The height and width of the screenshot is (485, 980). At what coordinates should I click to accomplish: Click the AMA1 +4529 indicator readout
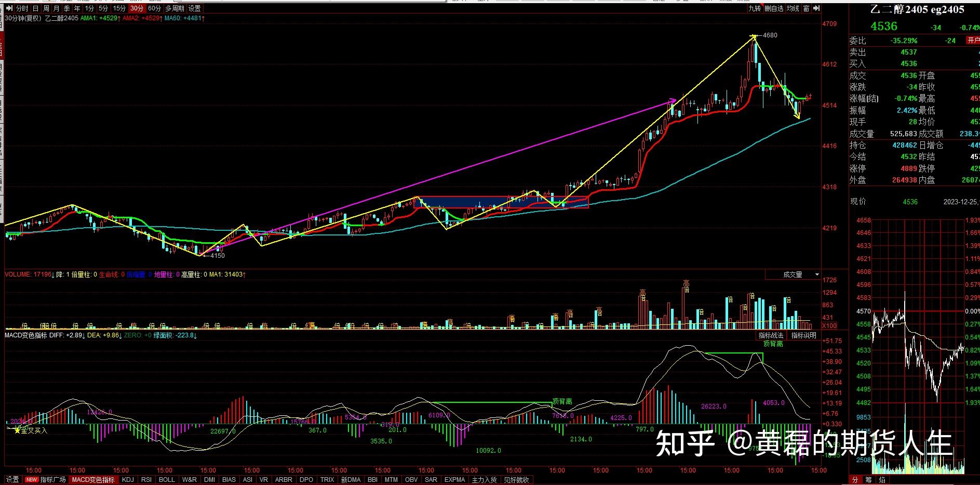click(101, 18)
